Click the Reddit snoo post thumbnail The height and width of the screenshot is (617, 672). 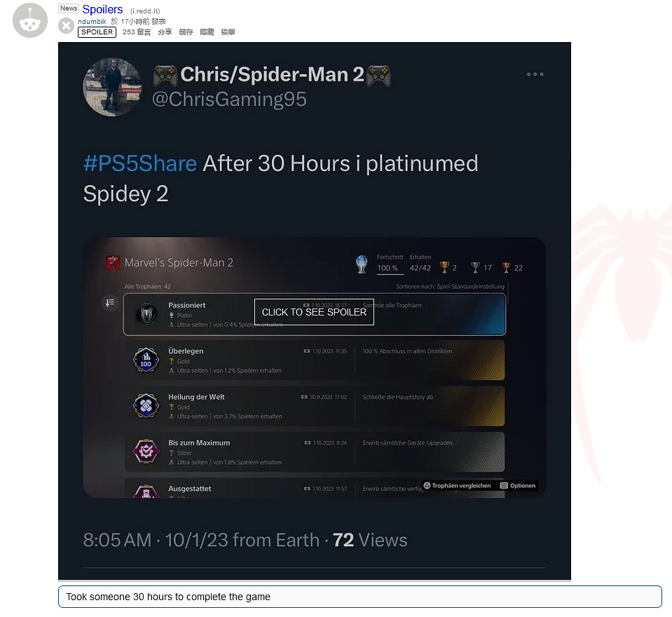click(x=30, y=20)
